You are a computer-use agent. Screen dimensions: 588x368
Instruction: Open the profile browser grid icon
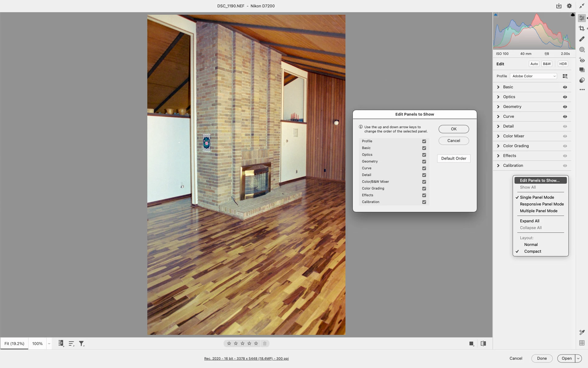[x=565, y=76]
